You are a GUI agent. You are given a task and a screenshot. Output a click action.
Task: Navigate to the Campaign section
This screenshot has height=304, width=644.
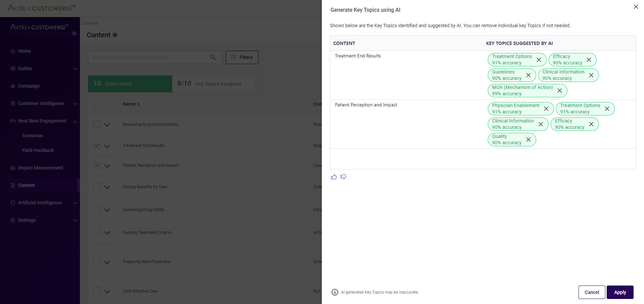pos(28,86)
